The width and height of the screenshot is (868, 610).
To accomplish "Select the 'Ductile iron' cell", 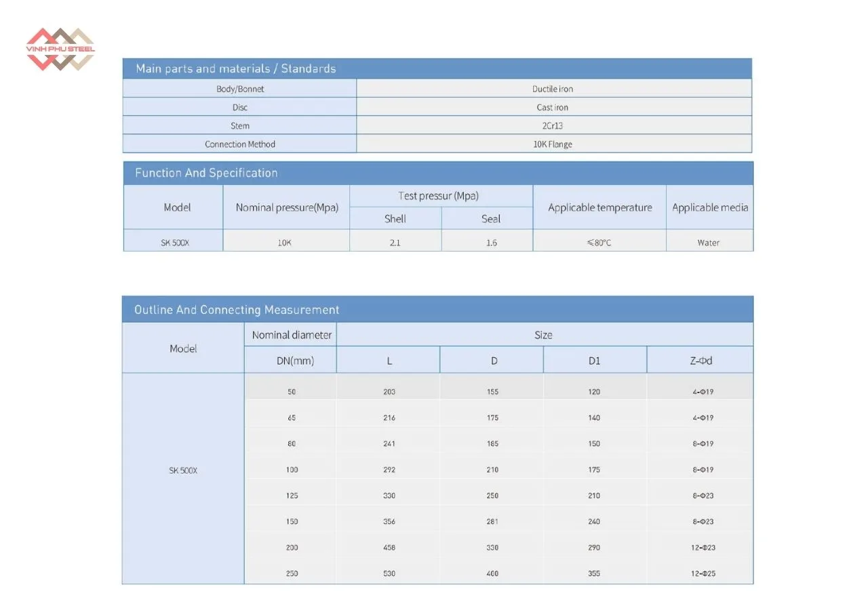I will pos(553,89).
